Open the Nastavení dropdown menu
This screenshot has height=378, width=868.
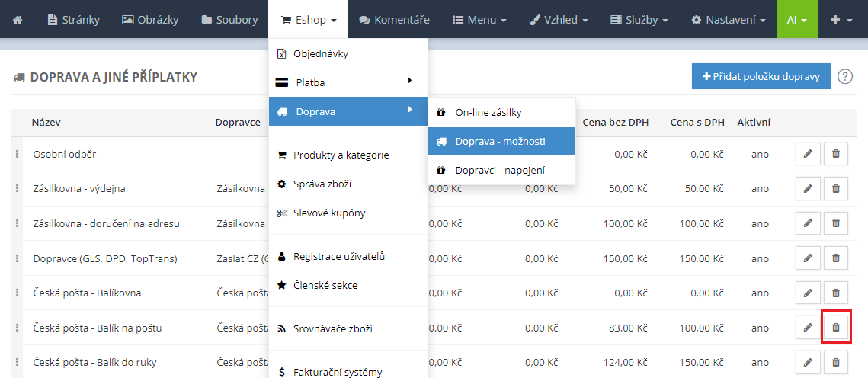click(x=728, y=19)
